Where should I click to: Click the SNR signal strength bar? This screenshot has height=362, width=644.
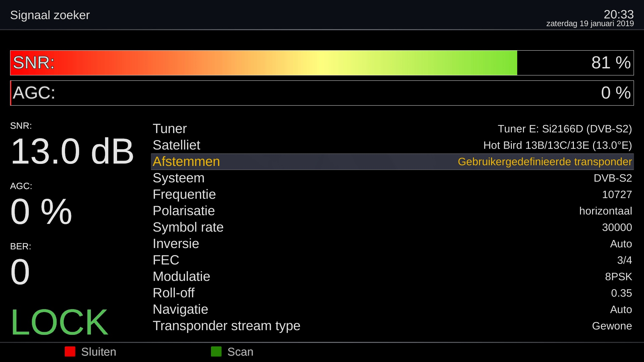322,63
